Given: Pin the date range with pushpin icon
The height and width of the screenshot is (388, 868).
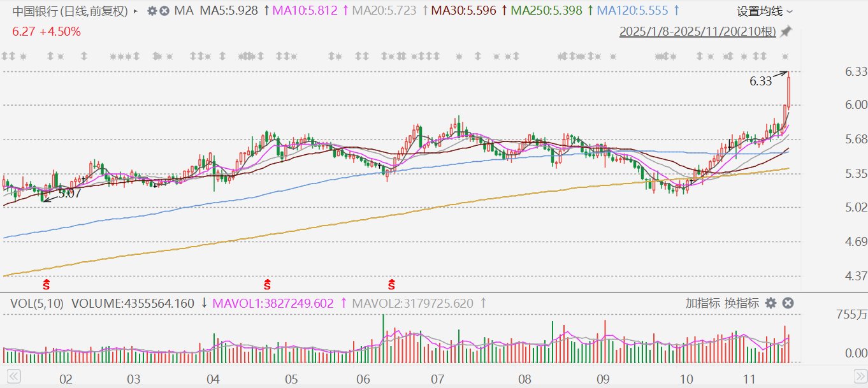Looking at the screenshot, I should point(786,31).
